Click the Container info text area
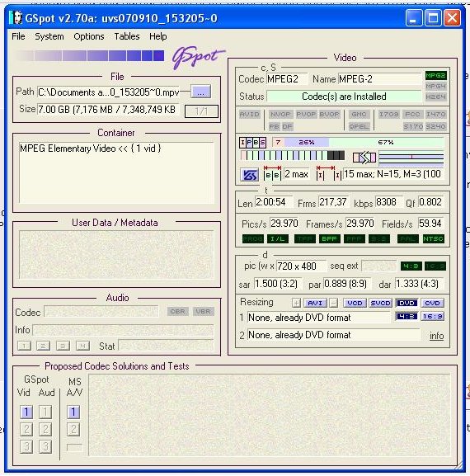This screenshot has height=476, width=470. pos(116,172)
